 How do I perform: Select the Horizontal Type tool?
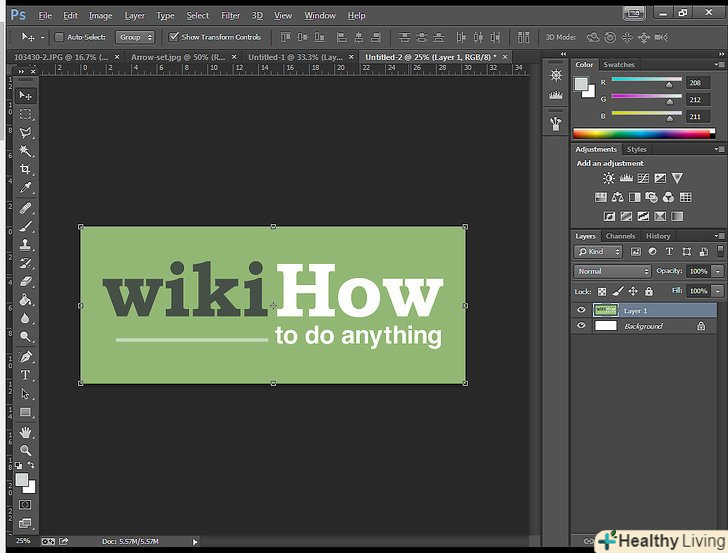tap(26, 375)
